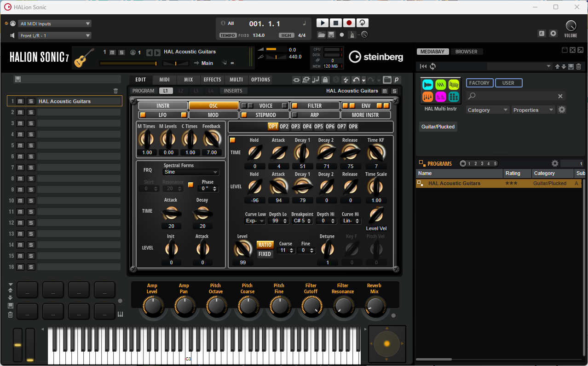
Task: Switch to the EFFECTS tab
Action: coord(213,80)
